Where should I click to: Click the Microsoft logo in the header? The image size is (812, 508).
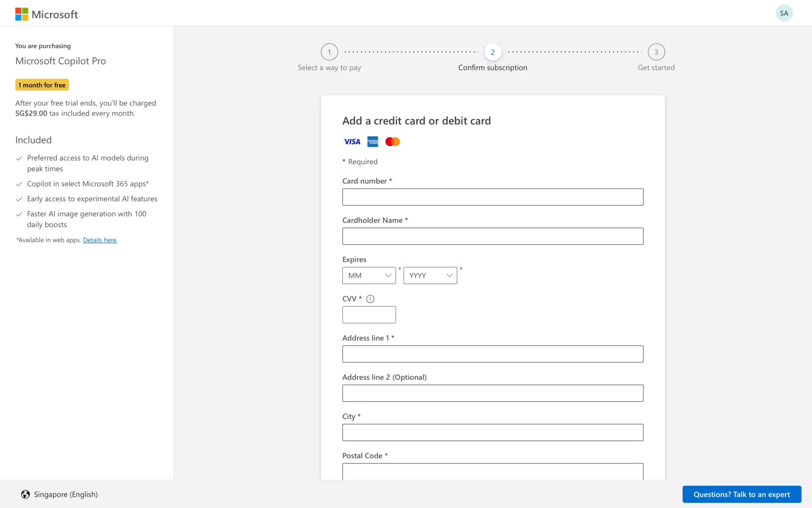coord(47,14)
